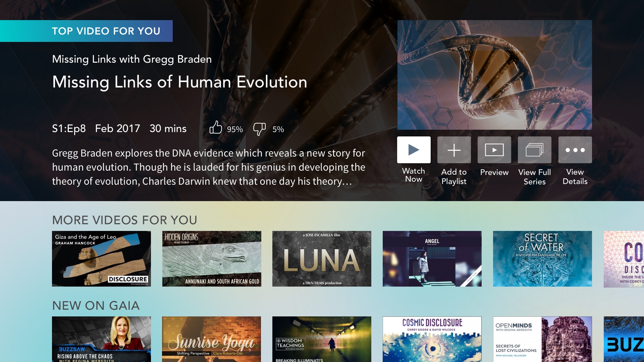Select Hidden Origins Annunaki thumbnail
644x362 pixels.
[212, 259]
